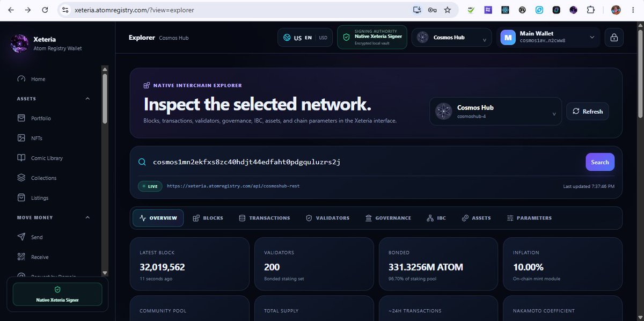Viewport: 644px width, 321px height.
Task: Click the Native Xeteria Signer sidebar button
Action: 57,294
